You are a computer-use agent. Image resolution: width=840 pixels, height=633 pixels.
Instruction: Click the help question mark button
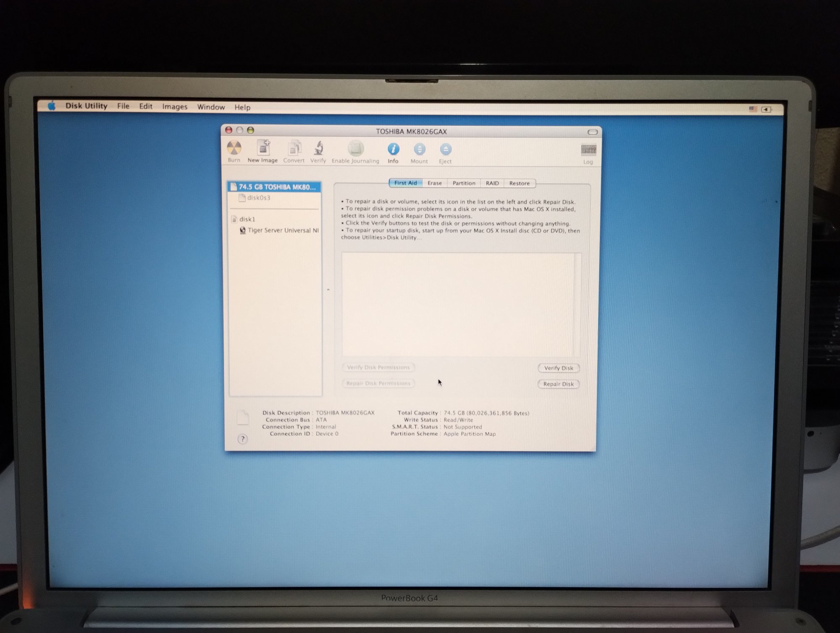pyautogui.click(x=242, y=439)
